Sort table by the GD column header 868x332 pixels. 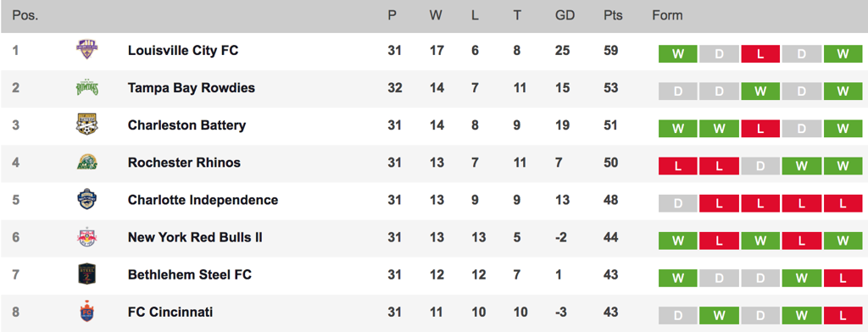(x=565, y=15)
